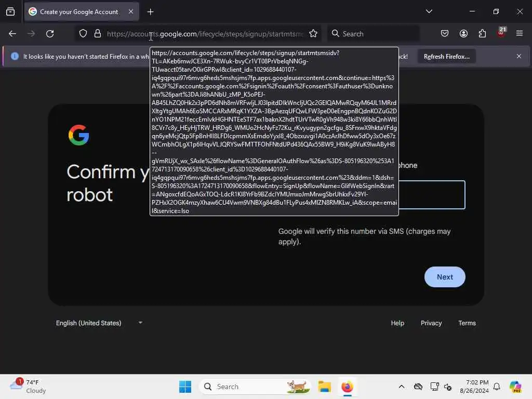The image size is (532, 399).
Task: Open the Firefox hamburger application menu
Action: (520, 34)
